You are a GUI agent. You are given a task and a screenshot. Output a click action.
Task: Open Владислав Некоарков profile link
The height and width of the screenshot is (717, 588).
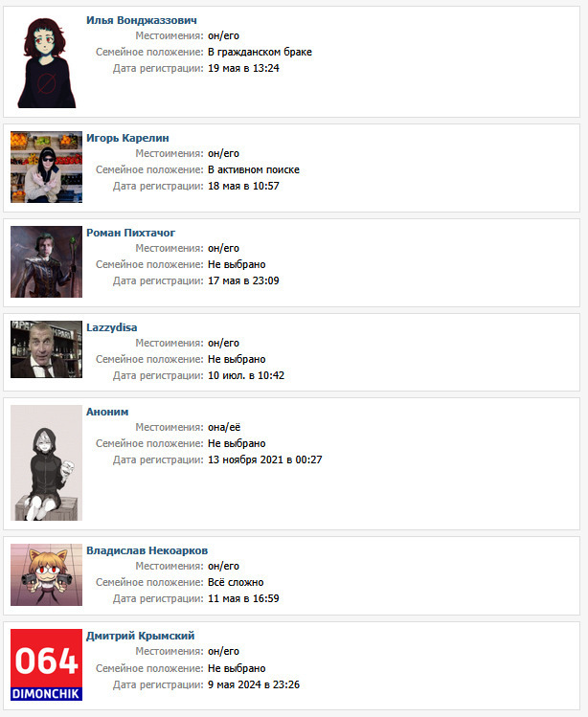pyautogui.click(x=147, y=550)
